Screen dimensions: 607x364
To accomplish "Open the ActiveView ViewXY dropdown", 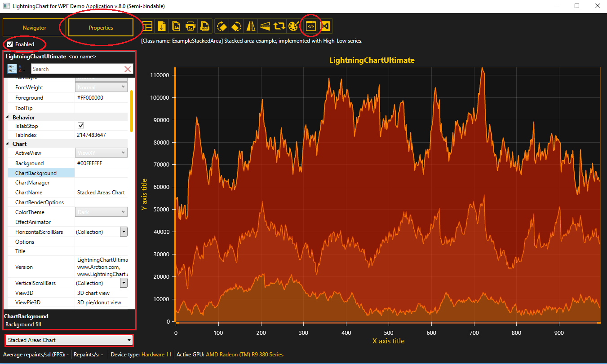I will (x=102, y=153).
